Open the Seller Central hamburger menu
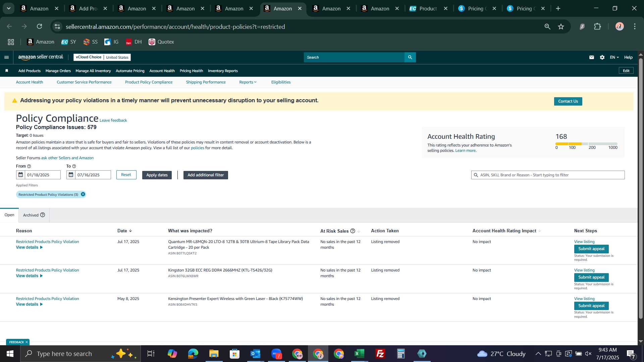 tap(6, 57)
